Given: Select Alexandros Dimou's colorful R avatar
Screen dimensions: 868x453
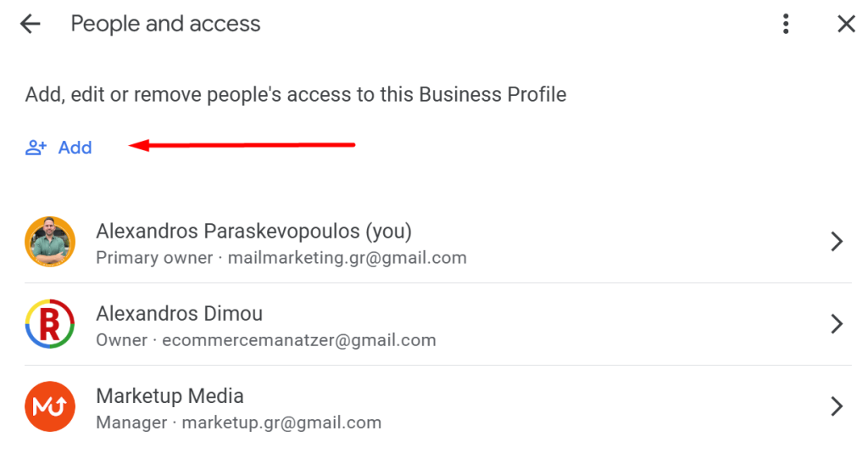Looking at the screenshot, I should click(x=50, y=325).
